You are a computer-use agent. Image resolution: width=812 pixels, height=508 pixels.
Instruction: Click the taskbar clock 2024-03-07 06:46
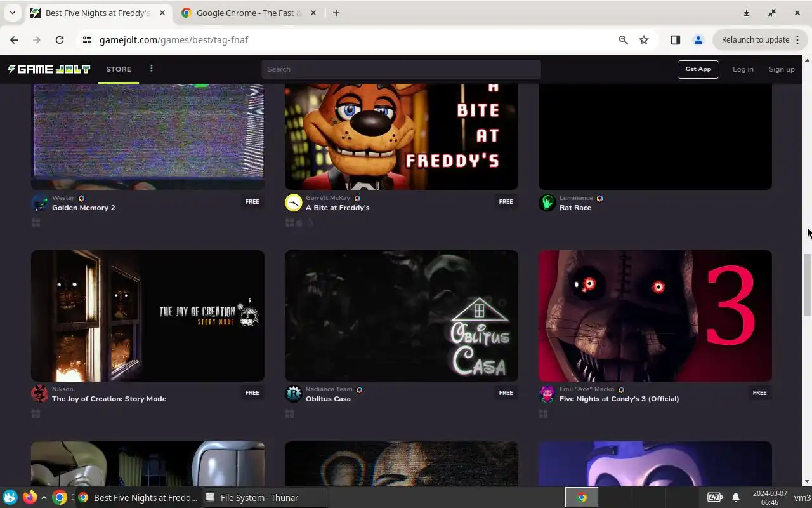tap(769, 498)
